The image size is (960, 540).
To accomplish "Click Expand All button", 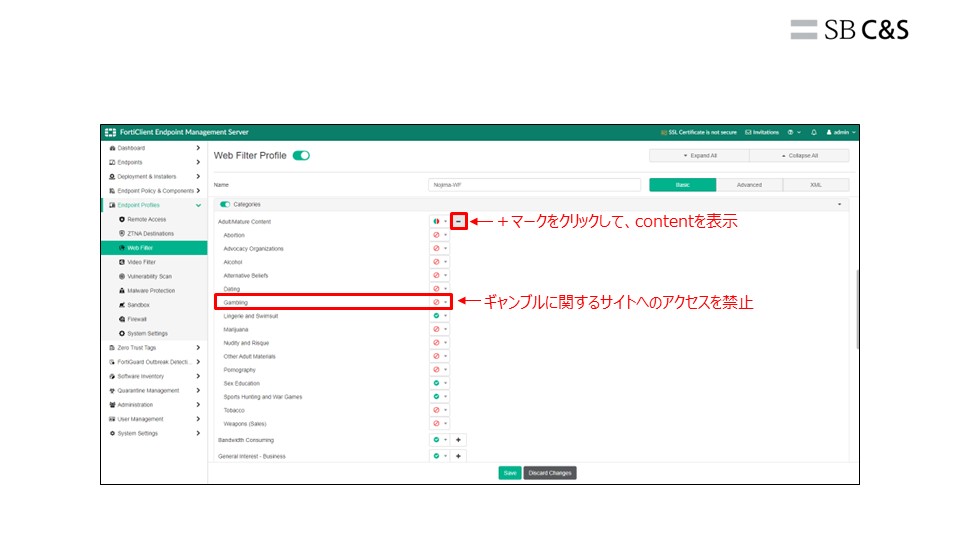I will pyautogui.click(x=699, y=156).
